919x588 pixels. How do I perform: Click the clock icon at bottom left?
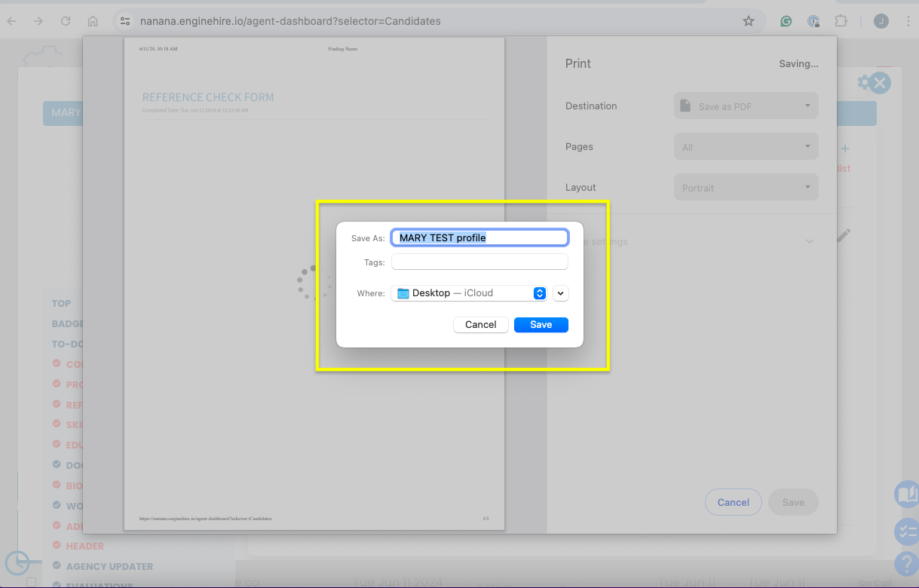(x=17, y=562)
